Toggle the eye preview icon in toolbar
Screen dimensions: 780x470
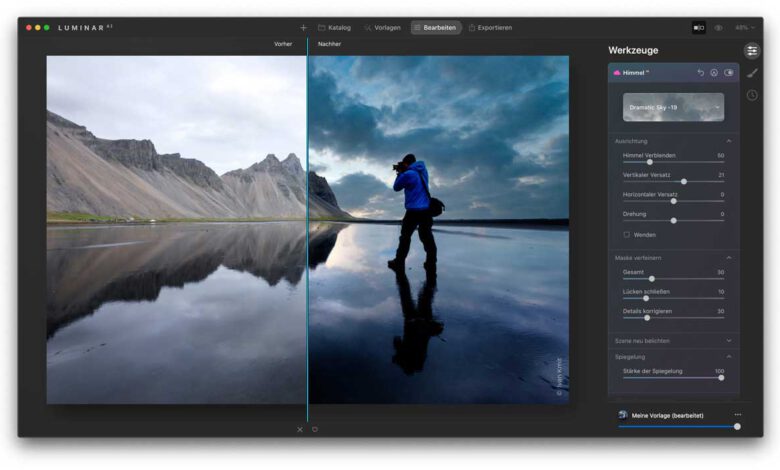point(718,28)
